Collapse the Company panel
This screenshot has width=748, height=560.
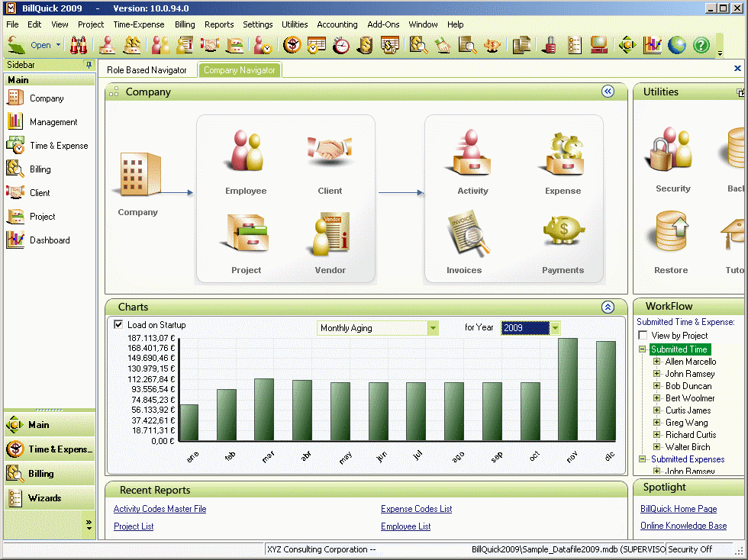click(608, 92)
